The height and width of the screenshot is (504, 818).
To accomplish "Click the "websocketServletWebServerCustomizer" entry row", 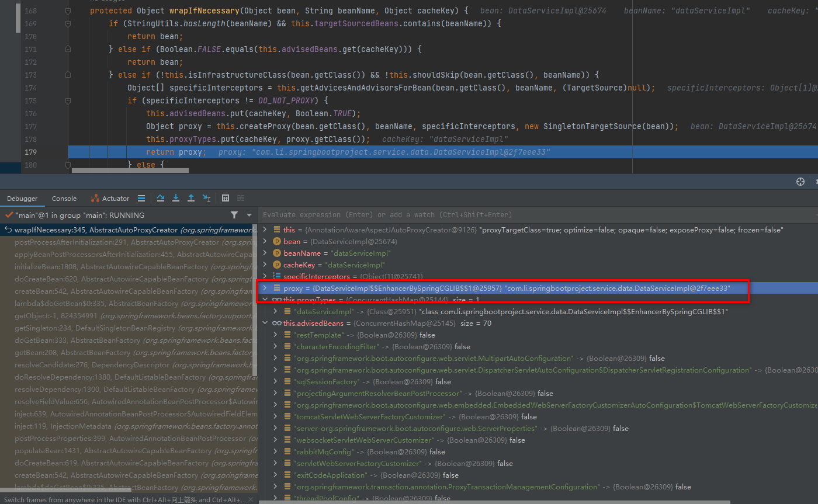I will pos(538,440).
